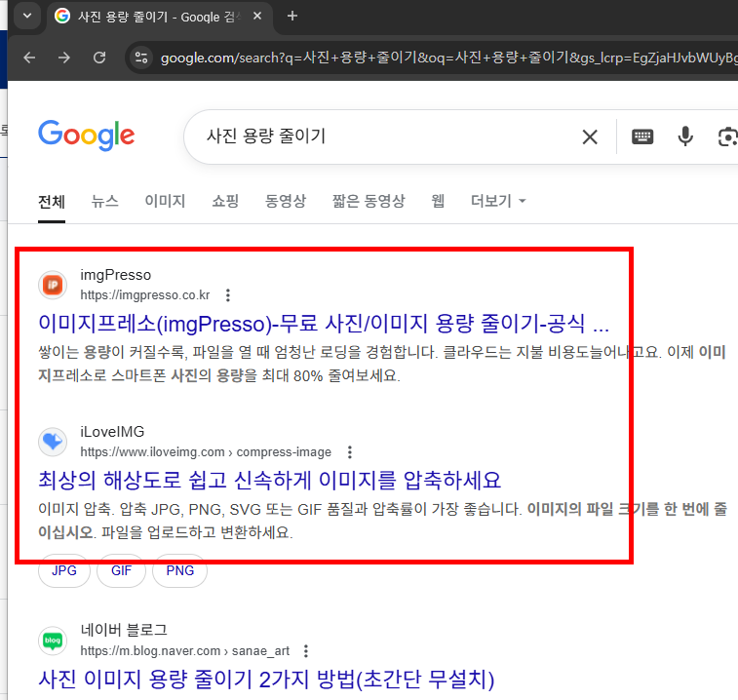This screenshot has height=700, width=738.
Task: Open more options for imgPresso result
Action: pyautogui.click(x=228, y=295)
